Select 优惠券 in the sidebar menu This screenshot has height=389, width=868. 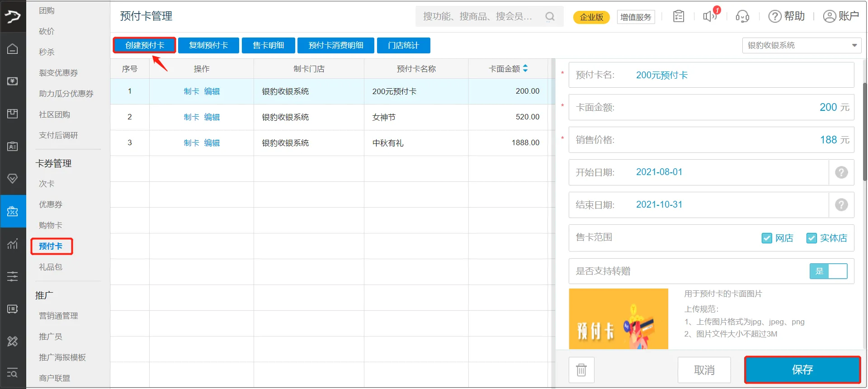tap(51, 204)
